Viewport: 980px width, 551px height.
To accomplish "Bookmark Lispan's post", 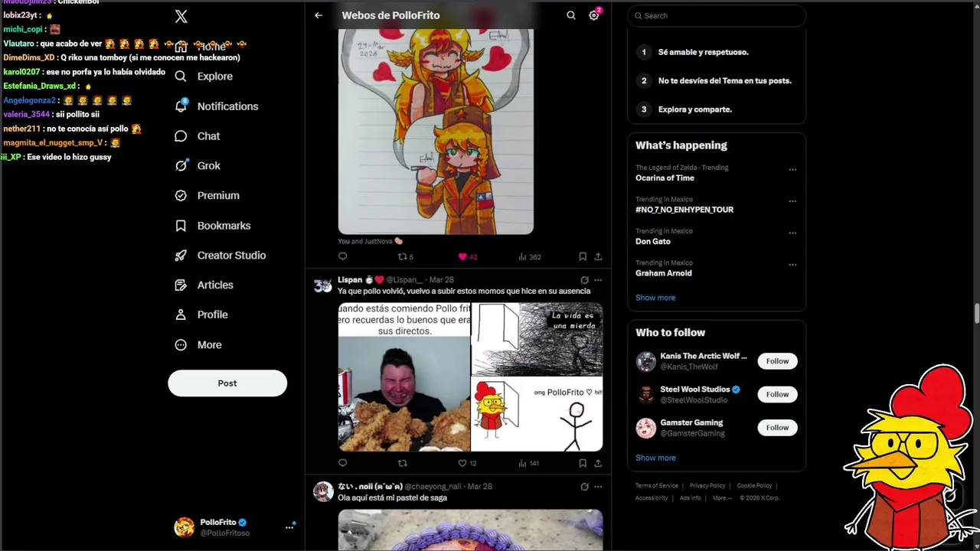I will click(583, 463).
